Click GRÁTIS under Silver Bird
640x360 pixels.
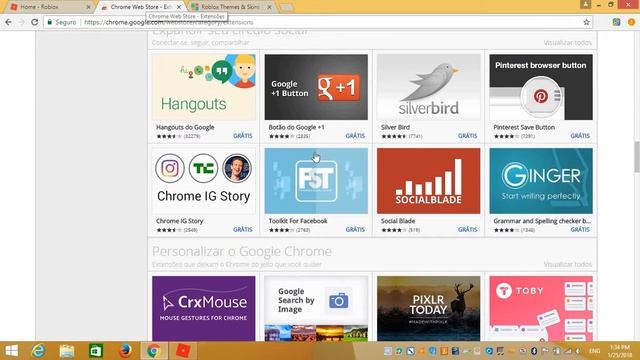467,136
